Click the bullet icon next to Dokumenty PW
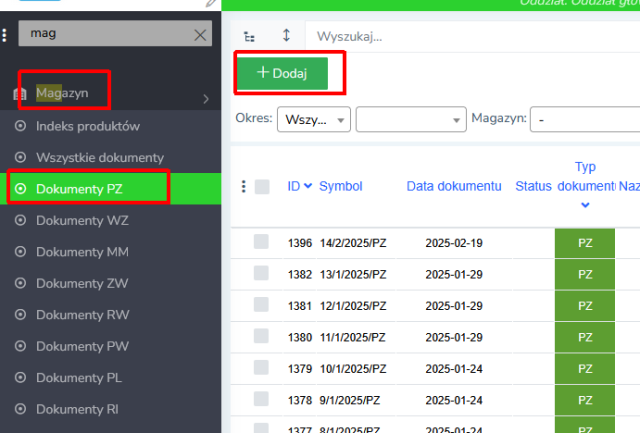The width and height of the screenshot is (640, 433). coord(20,346)
